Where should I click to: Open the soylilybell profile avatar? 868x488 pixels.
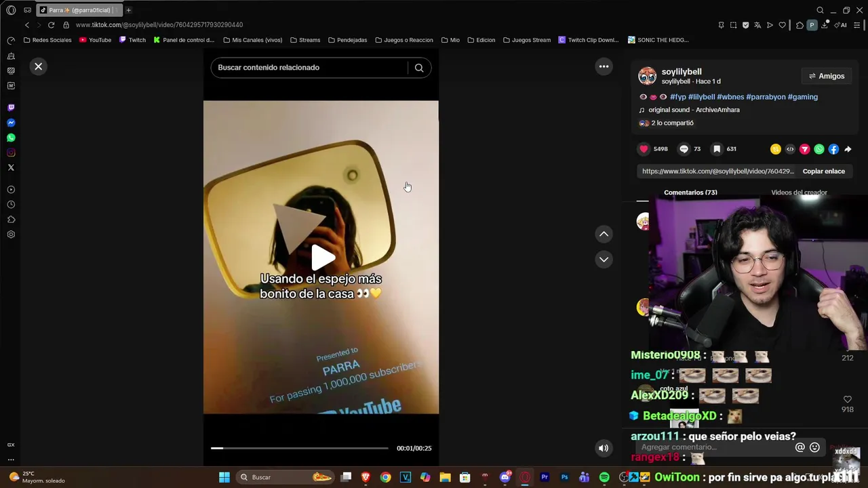click(x=648, y=76)
